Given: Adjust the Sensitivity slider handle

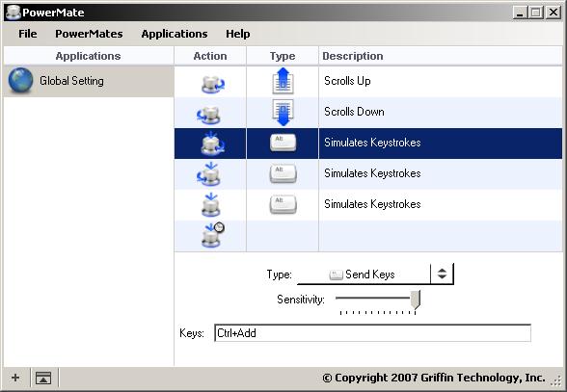Looking at the screenshot, I should tap(416, 300).
